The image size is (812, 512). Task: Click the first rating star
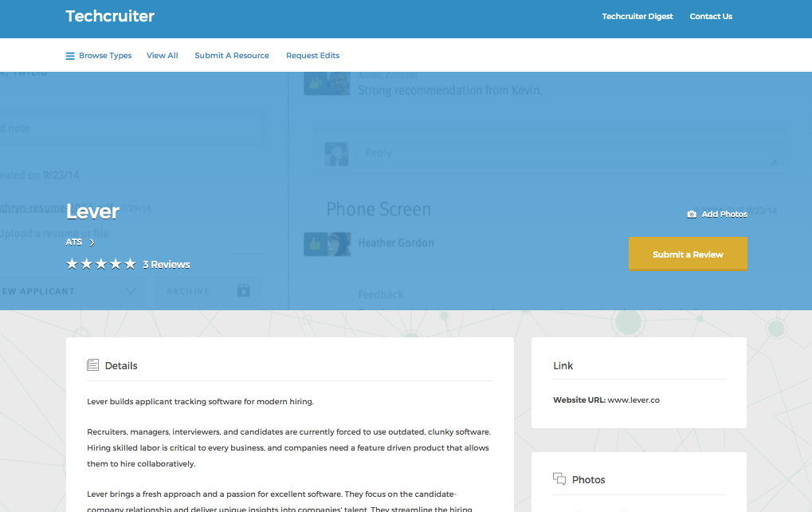point(72,264)
